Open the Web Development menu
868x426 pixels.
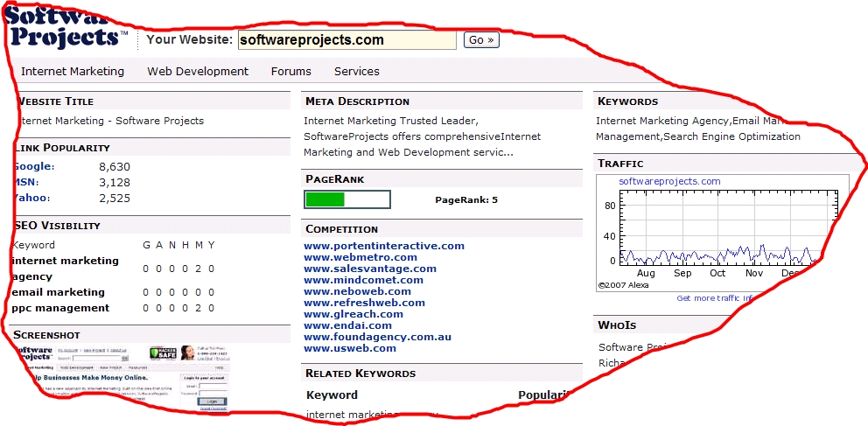(x=198, y=72)
